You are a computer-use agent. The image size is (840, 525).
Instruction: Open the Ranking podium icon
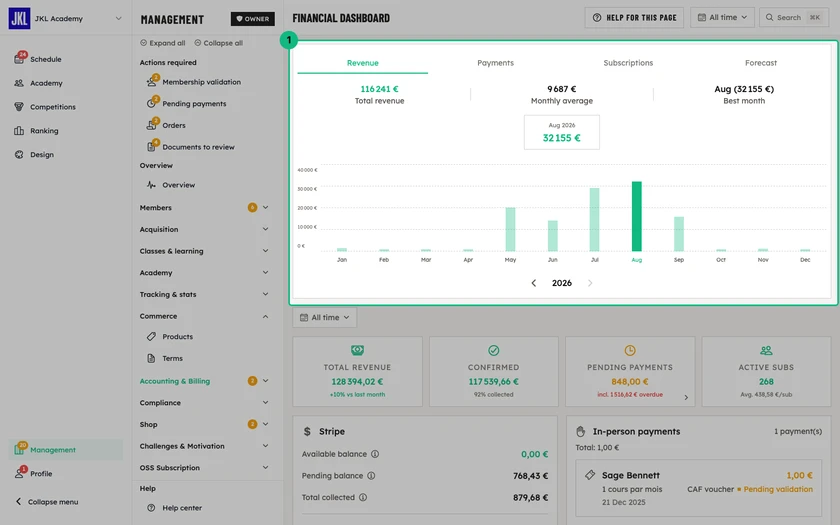pos(19,131)
